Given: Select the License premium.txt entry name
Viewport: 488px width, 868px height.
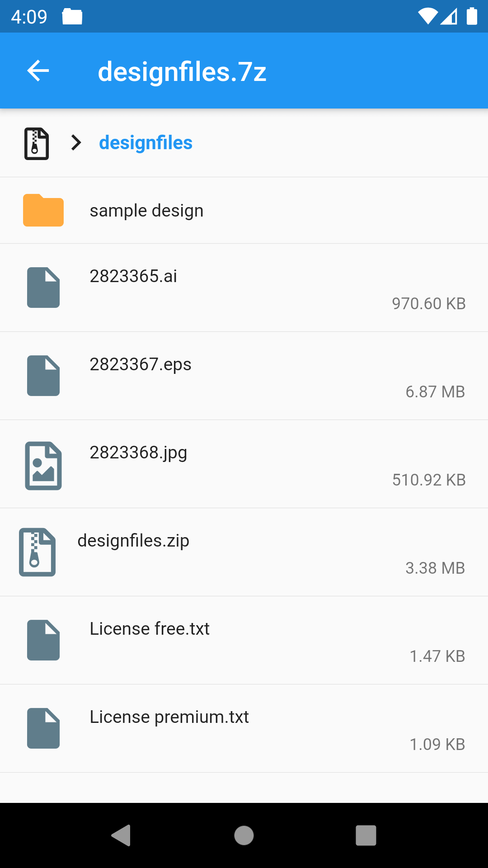Looking at the screenshot, I should click(169, 717).
